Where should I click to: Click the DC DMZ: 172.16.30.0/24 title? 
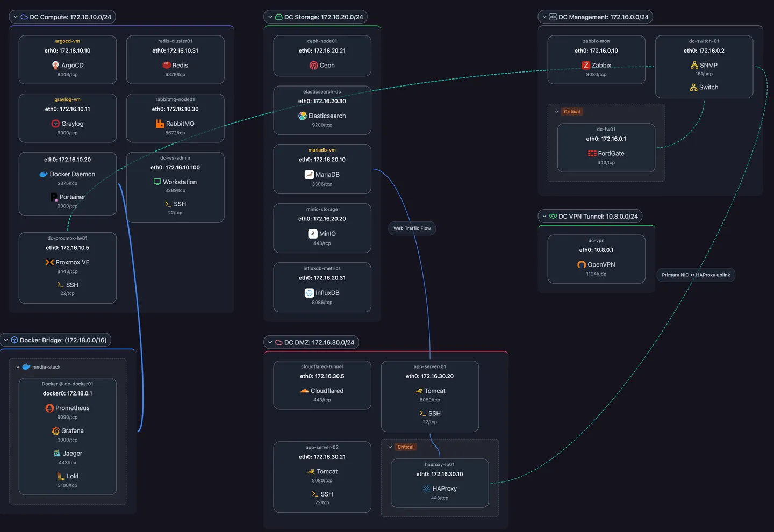tap(319, 342)
